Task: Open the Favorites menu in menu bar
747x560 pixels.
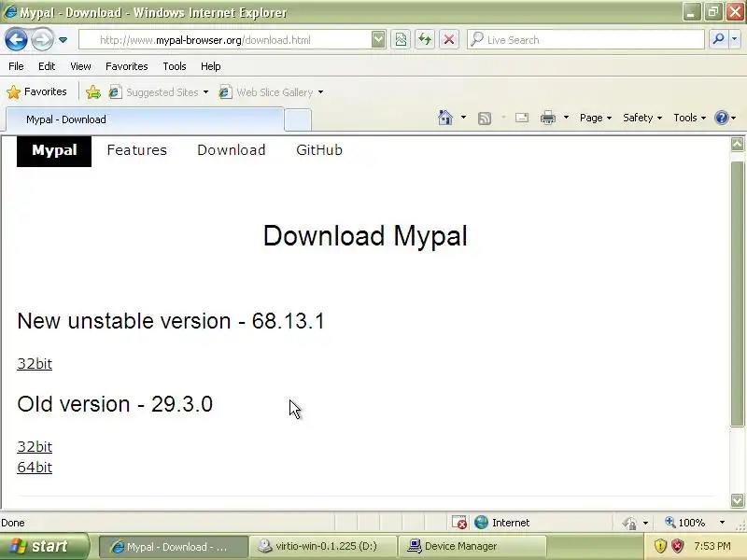Action: tap(127, 66)
